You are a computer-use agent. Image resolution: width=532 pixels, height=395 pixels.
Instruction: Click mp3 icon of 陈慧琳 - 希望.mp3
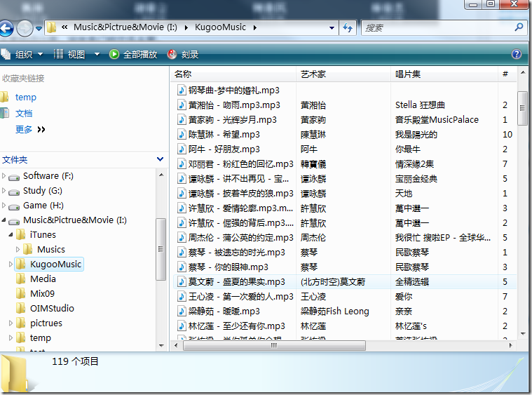[x=182, y=135]
